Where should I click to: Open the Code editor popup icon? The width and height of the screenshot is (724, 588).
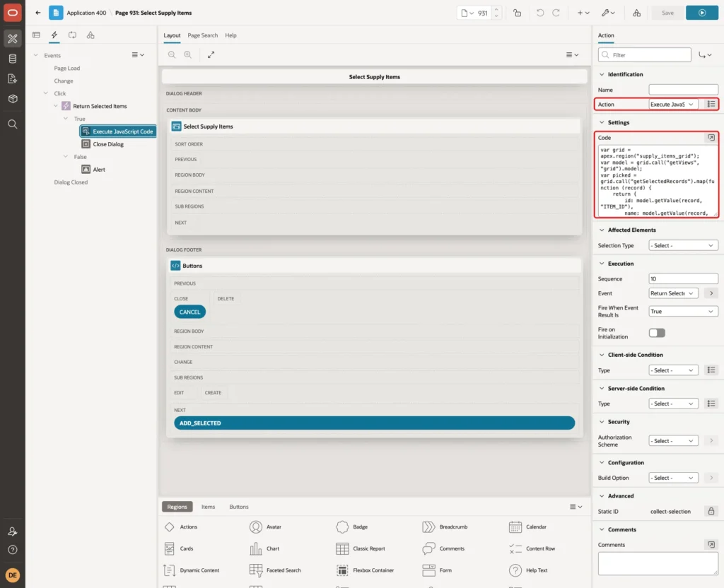pyautogui.click(x=711, y=138)
